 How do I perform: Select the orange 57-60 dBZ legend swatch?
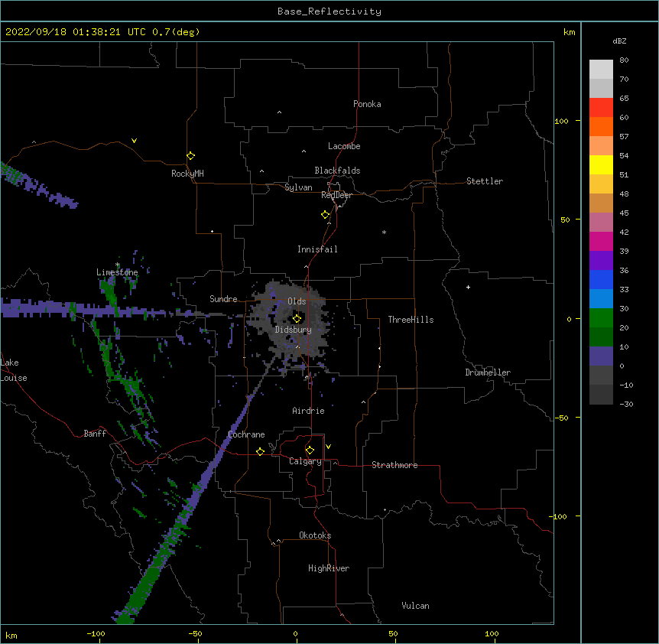click(601, 126)
